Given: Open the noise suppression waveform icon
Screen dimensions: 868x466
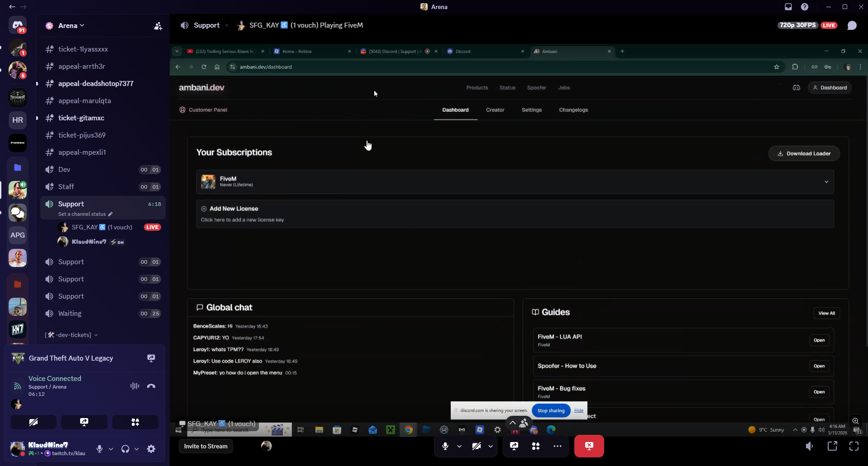Looking at the screenshot, I should (x=134, y=386).
